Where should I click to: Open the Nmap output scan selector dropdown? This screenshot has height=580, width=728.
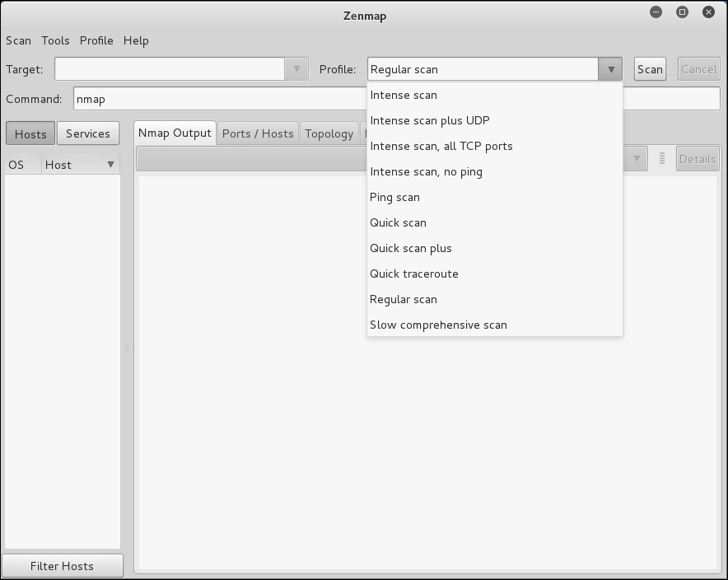[x=635, y=158]
